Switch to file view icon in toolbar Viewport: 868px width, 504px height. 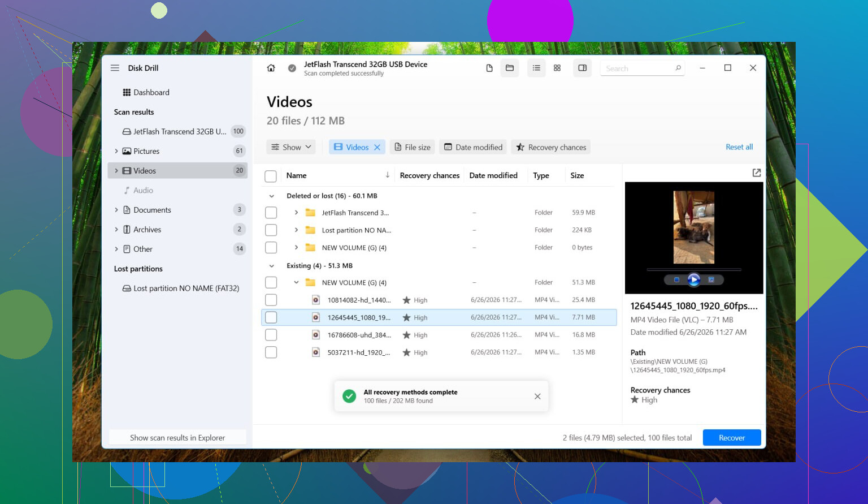click(489, 68)
